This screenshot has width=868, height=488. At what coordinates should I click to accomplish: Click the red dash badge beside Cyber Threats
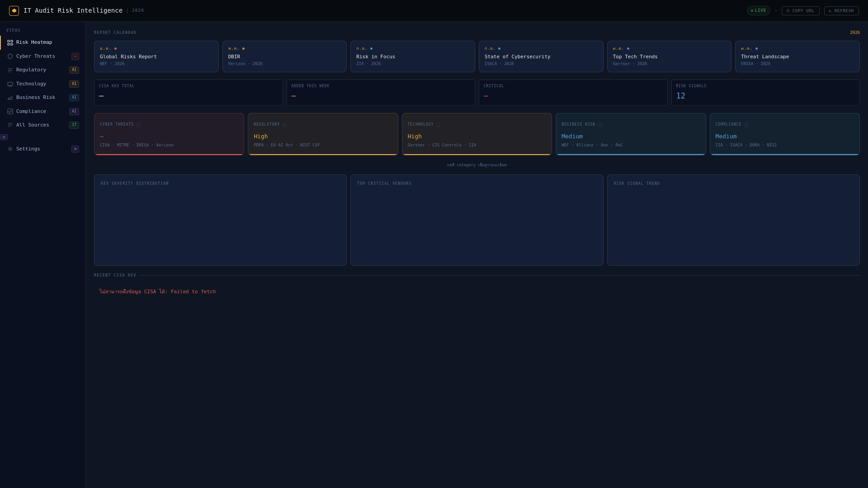pos(75,56)
